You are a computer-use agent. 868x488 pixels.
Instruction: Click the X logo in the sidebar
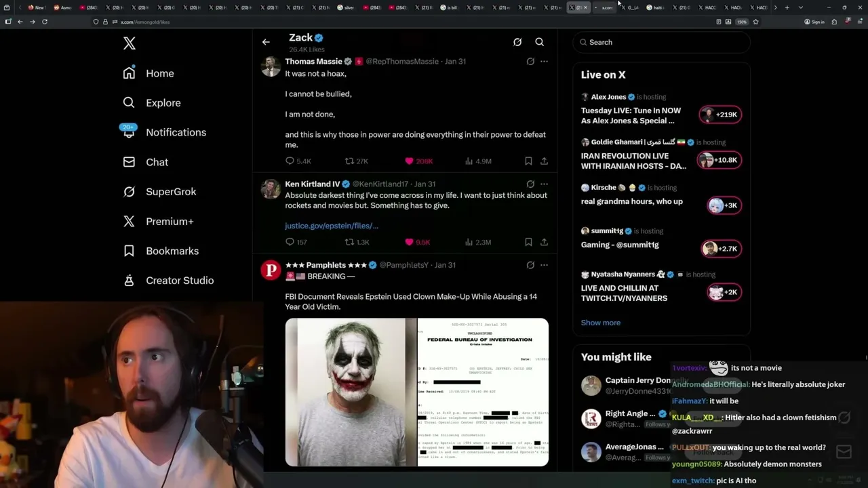[130, 44]
